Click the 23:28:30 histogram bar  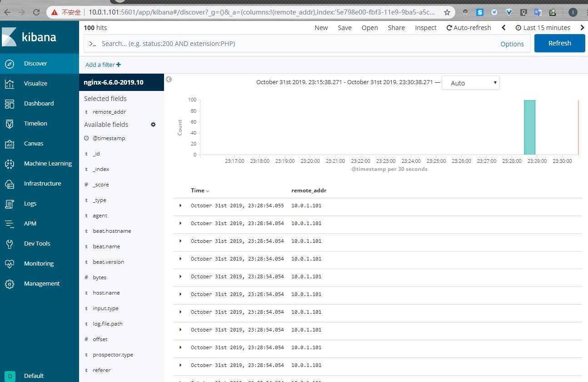click(529, 127)
